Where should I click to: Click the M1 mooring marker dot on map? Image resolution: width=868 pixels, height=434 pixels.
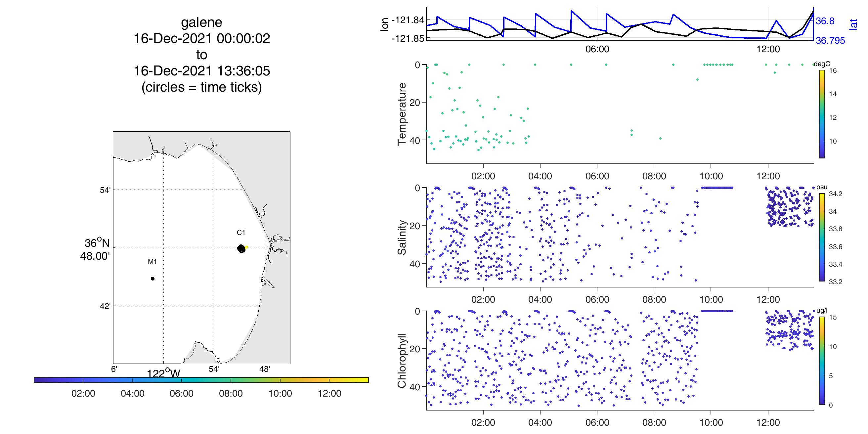click(152, 279)
